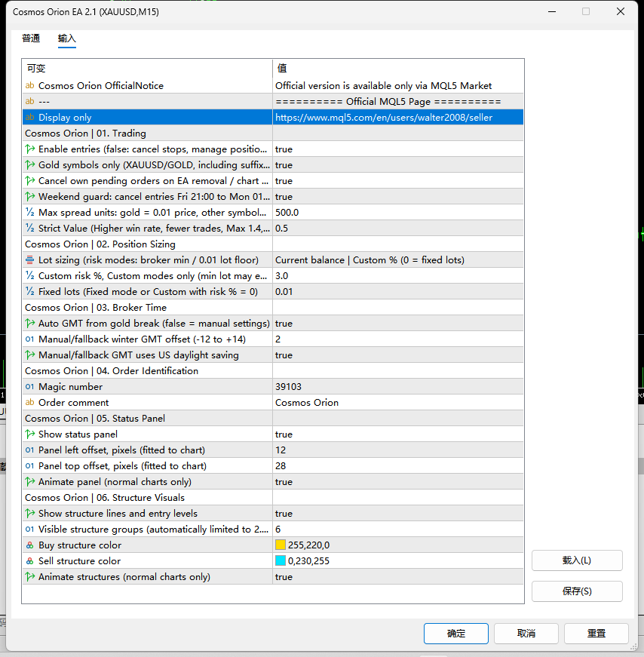Click the boolean icon for Enable entries

(29, 149)
